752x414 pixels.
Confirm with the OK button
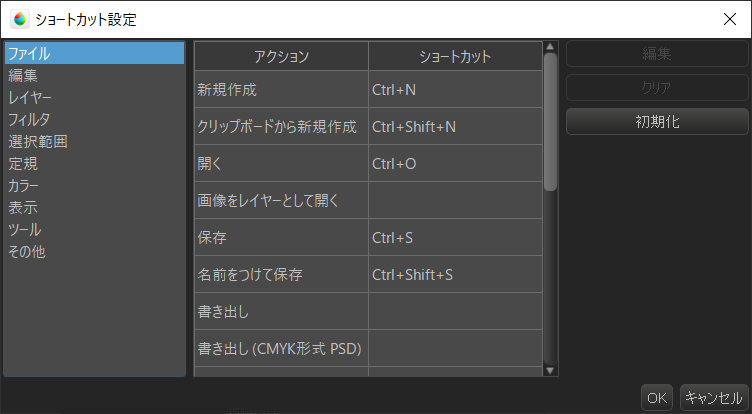pos(657,398)
